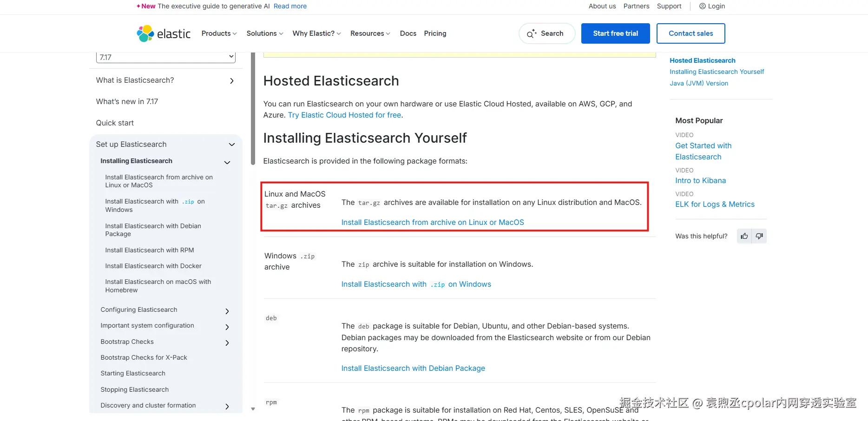Select Install Elasticsearch with Docker sidebar item
The height and width of the screenshot is (421, 868).
click(153, 266)
